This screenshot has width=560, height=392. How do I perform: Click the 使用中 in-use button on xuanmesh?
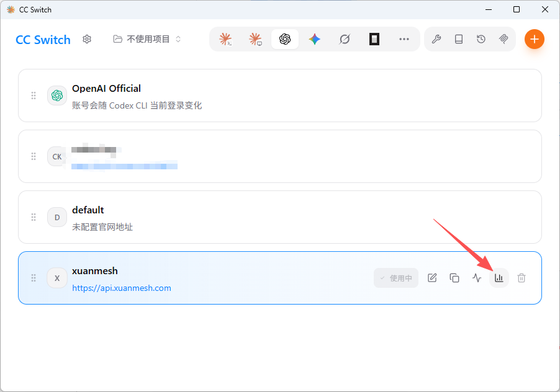click(x=396, y=278)
